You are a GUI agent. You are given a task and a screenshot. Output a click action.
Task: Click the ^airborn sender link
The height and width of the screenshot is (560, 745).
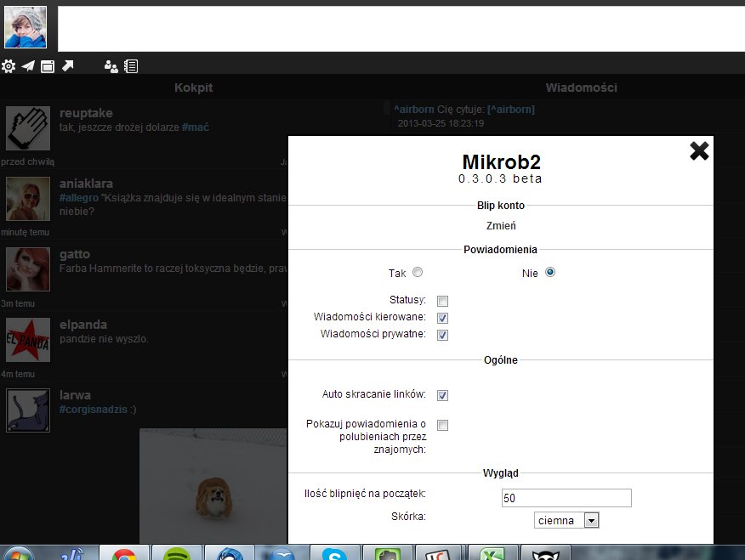[x=414, y=109]
